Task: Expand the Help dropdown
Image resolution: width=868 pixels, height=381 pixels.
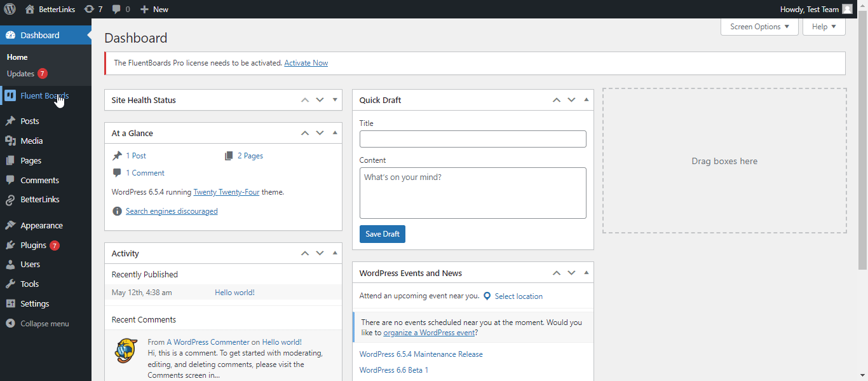Action: click(x=824, y=26)
